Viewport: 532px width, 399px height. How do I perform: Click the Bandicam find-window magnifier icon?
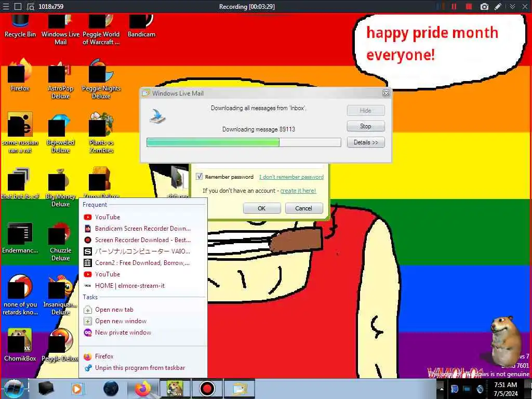pos(31,6)
